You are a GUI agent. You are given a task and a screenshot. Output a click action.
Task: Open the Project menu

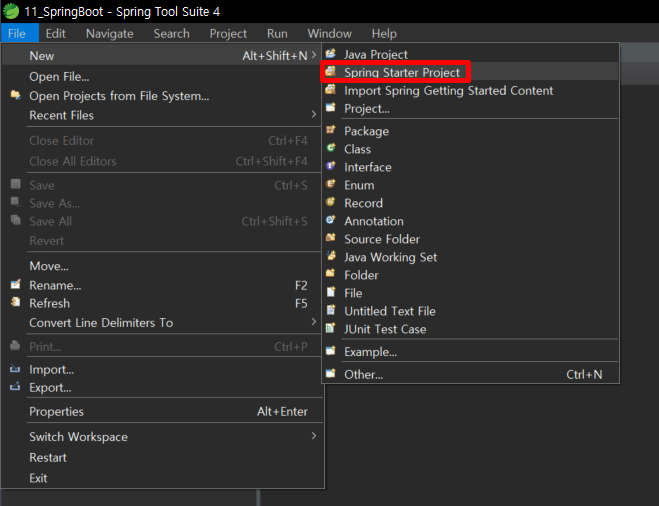(x=228, y=33)
